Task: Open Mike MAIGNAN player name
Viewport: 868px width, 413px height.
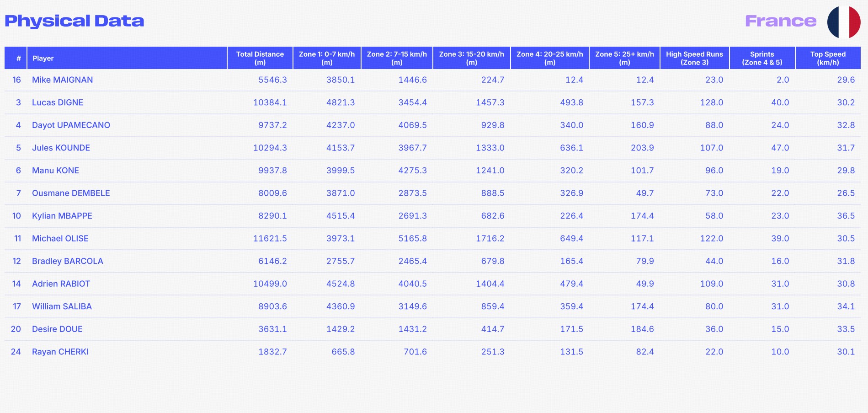Action: coord(63,80)
